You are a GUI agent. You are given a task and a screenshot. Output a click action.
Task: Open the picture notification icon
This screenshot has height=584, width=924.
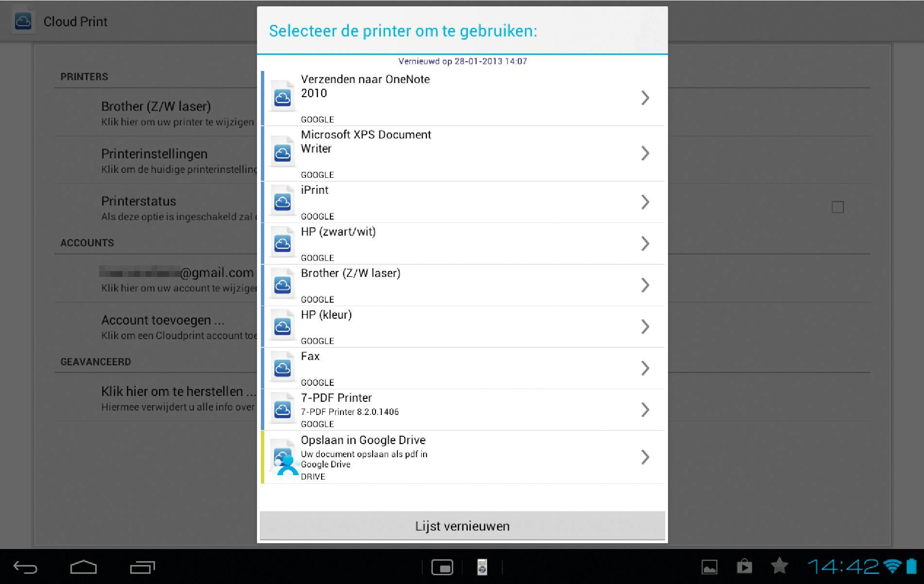[709, 567]
